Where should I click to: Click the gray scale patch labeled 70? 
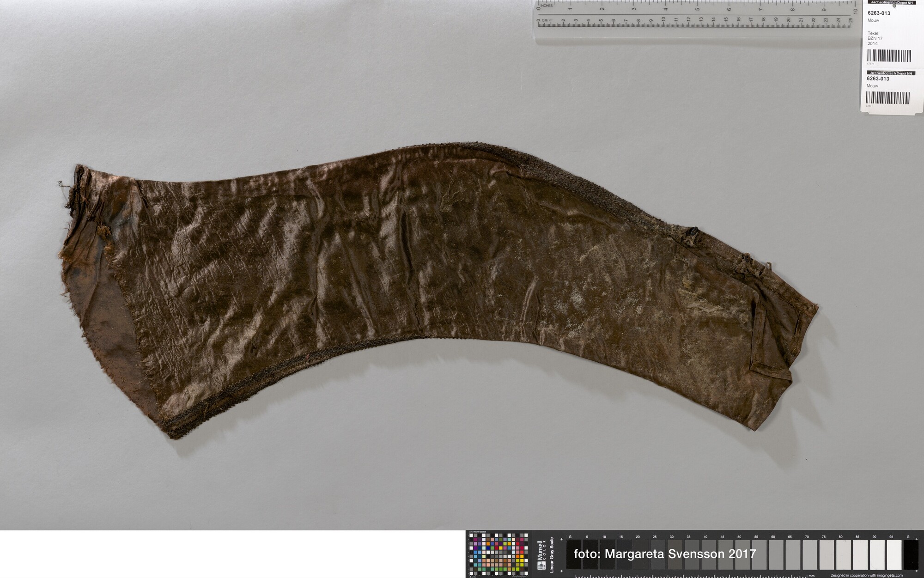click(x=809, y=554)
